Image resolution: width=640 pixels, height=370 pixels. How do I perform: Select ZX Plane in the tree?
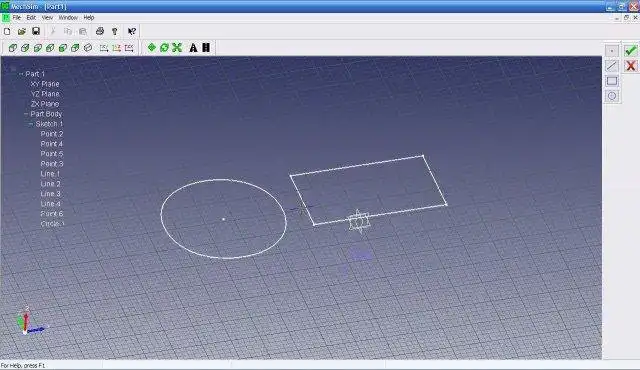45,104
